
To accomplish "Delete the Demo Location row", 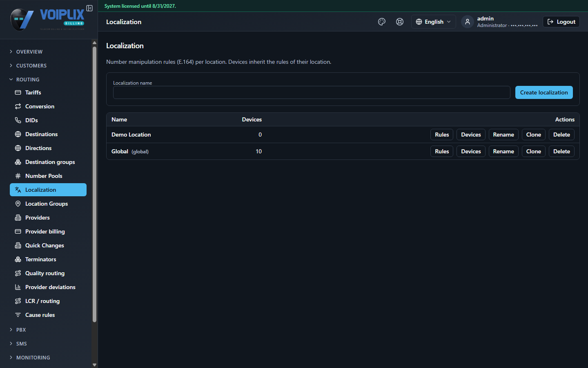I will click(x=561, y=135).
